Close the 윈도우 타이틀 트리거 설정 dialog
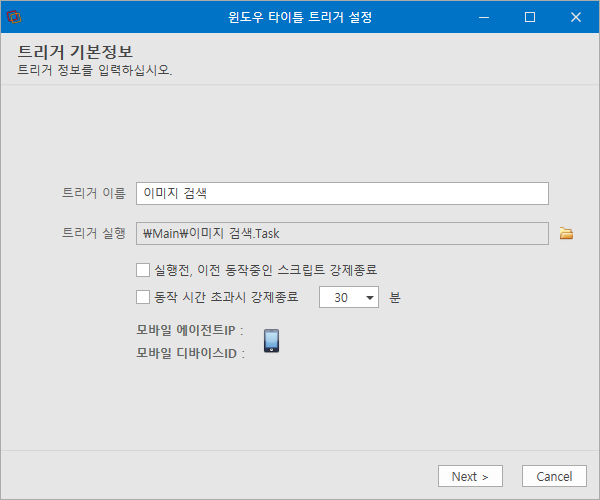This screenshot has width=600, height=500. tap(576, 17)
